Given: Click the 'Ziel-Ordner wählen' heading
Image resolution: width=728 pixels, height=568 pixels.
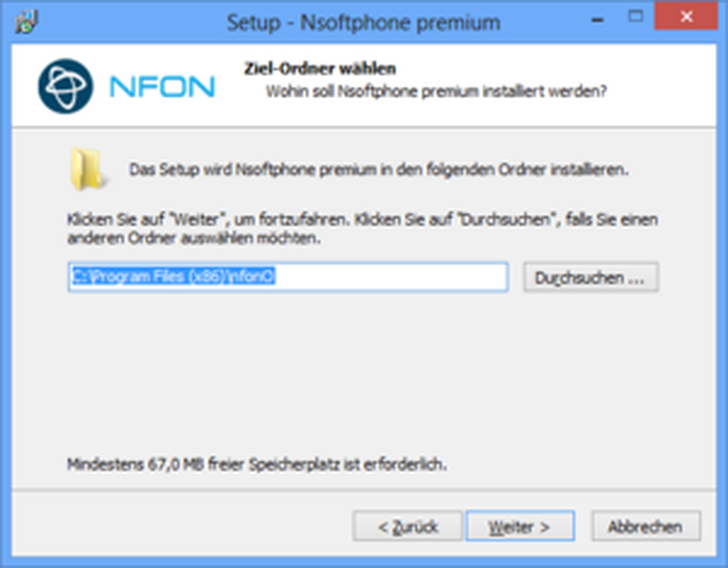Looking at the screenshot, I should pyautogui.click(x=320, y=68).
